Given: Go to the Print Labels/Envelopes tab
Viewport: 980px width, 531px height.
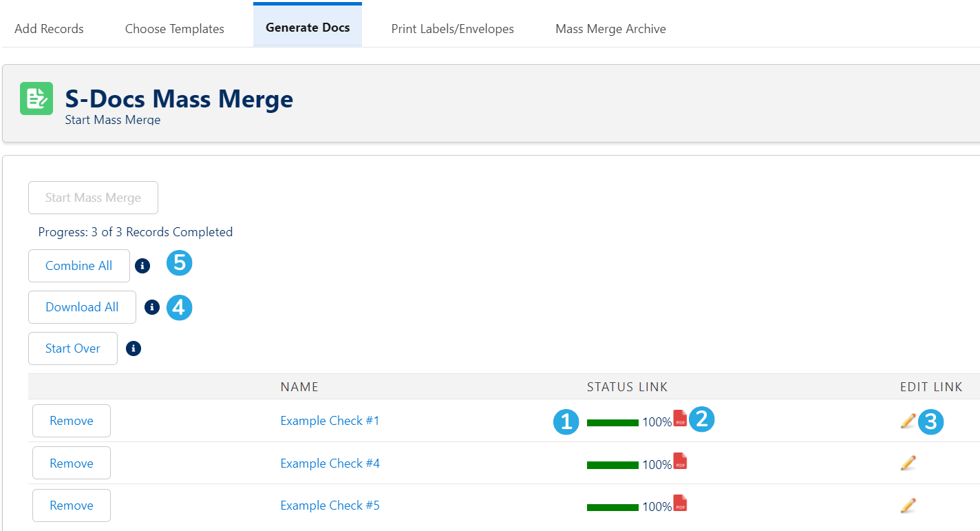Looking at the screenshot, I should [453, 29].
